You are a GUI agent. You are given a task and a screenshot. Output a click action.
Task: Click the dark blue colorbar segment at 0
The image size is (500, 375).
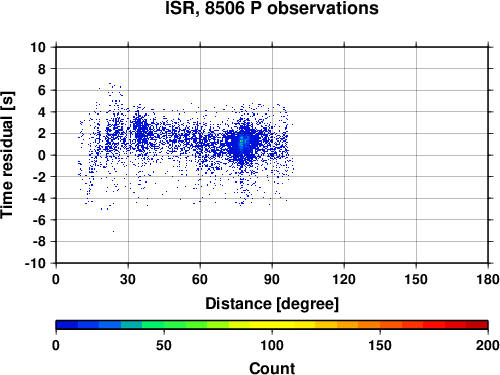coord(67,325)
